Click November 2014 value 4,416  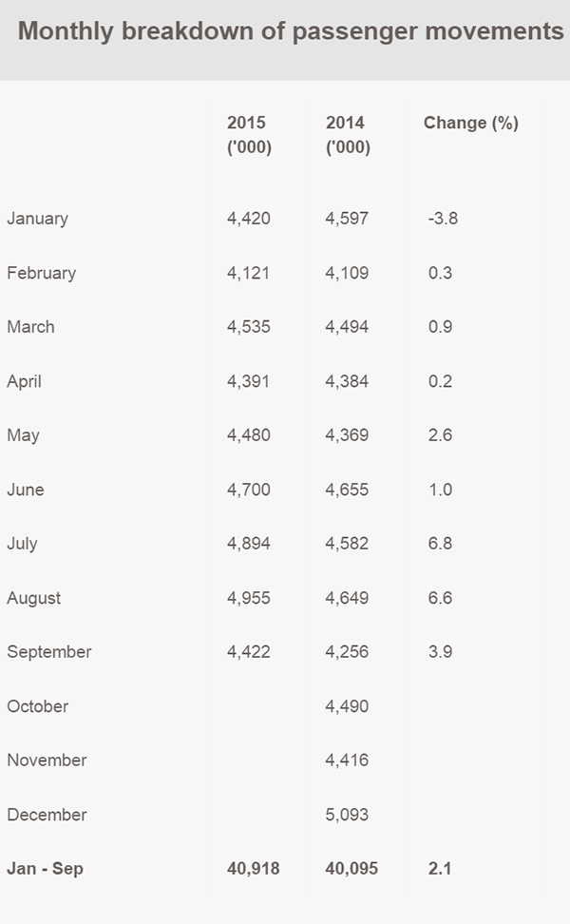pyautogui.click(x=347, y=760)
